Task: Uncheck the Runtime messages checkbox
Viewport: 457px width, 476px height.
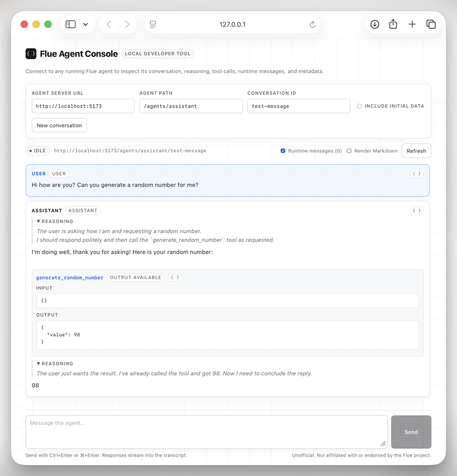Action: point(283,151)
